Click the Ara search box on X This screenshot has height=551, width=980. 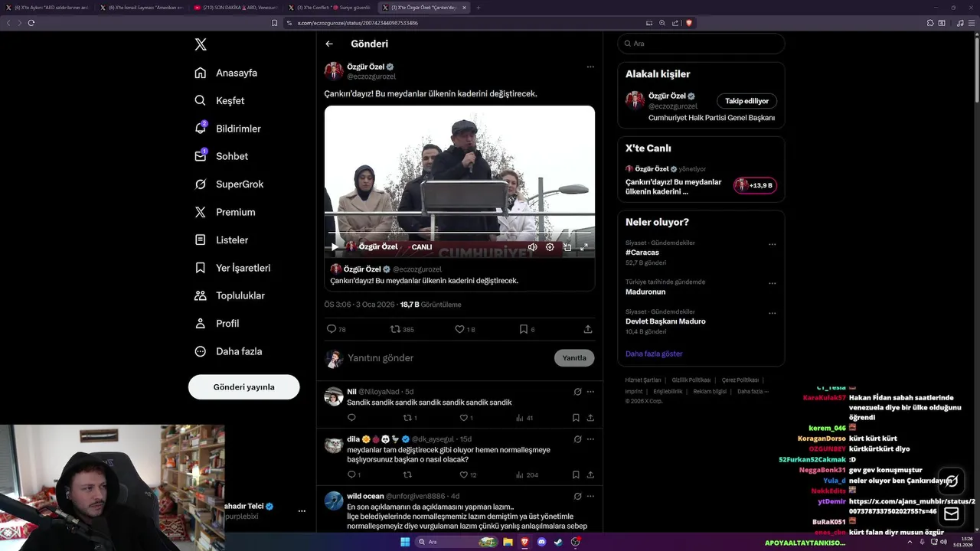pyautogui.click(x=701, y=44)
